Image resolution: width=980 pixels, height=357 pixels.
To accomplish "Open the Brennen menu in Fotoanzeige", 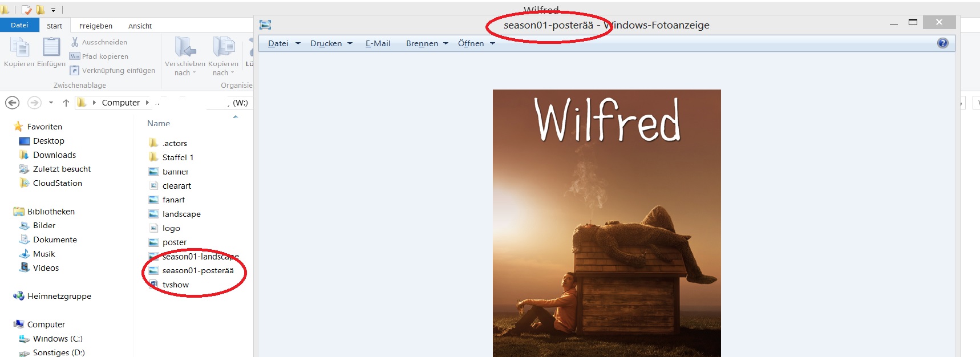I will (x=427, y=43).
